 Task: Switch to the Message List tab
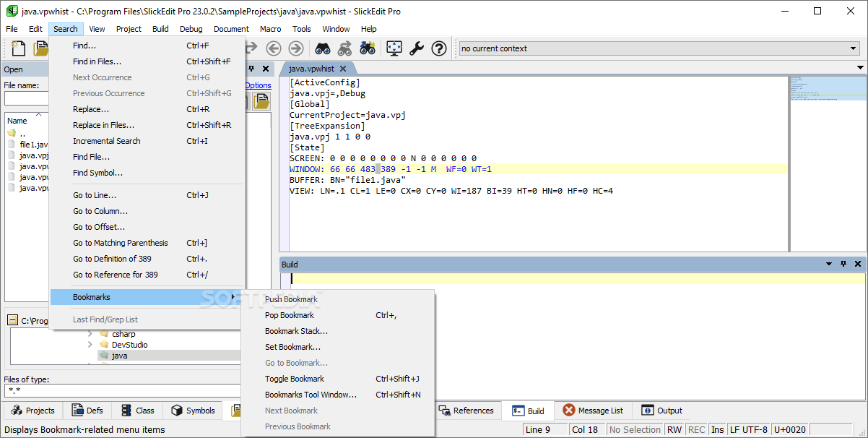coord(593,411)
